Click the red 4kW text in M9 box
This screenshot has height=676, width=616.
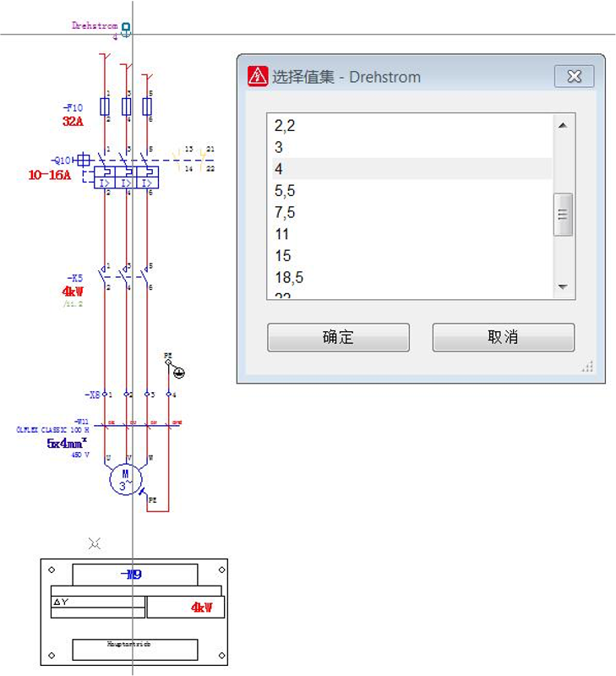tap(201, 608)
